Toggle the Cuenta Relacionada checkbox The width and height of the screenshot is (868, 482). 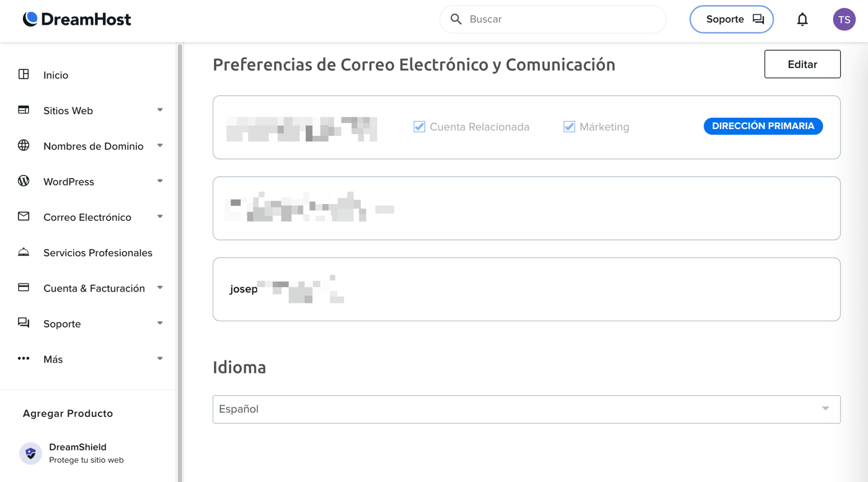[419, 127]
